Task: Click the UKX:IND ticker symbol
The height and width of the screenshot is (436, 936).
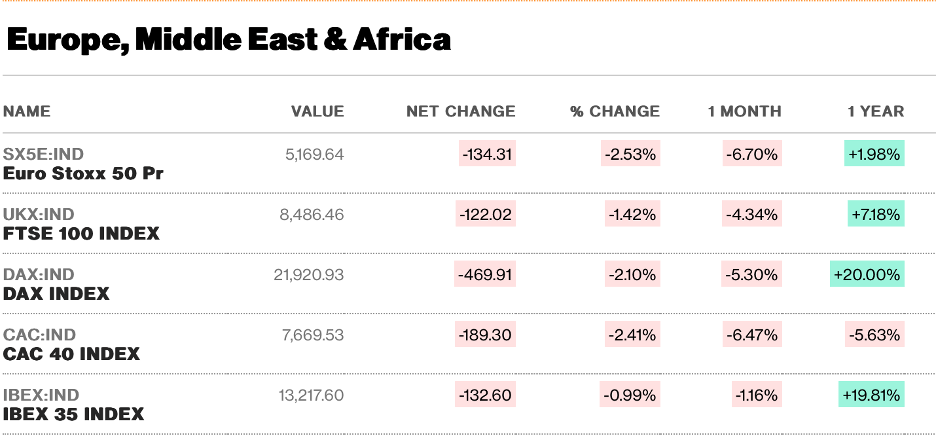Action: click(x=39, y=214)
